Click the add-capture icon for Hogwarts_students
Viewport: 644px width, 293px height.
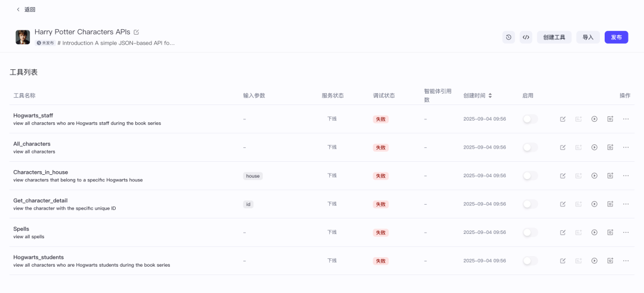611,261
